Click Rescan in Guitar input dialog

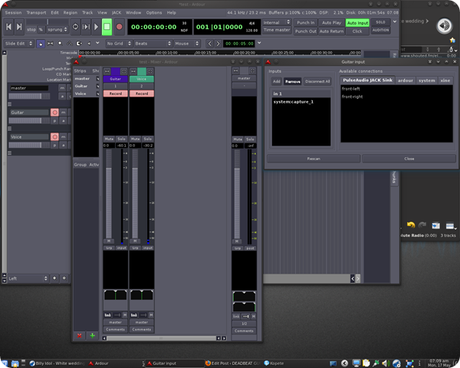pos(313,159)
